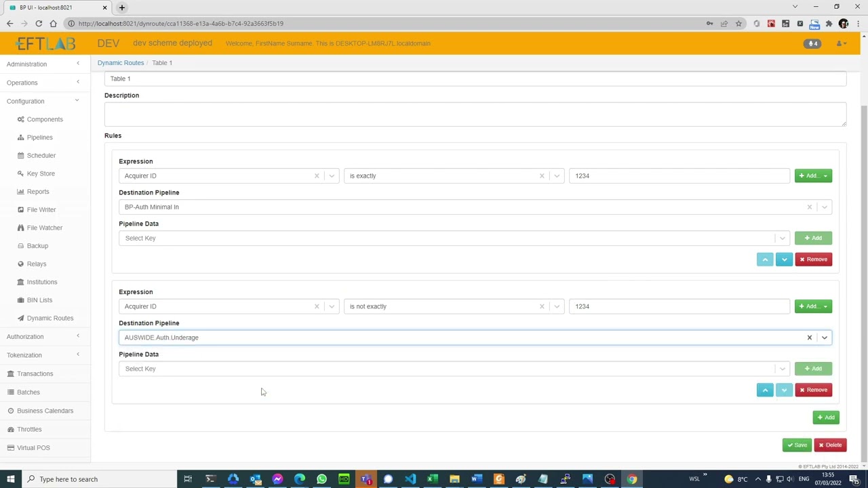
Task: Open the File Watcher page
Action: (x=44, y=228)
